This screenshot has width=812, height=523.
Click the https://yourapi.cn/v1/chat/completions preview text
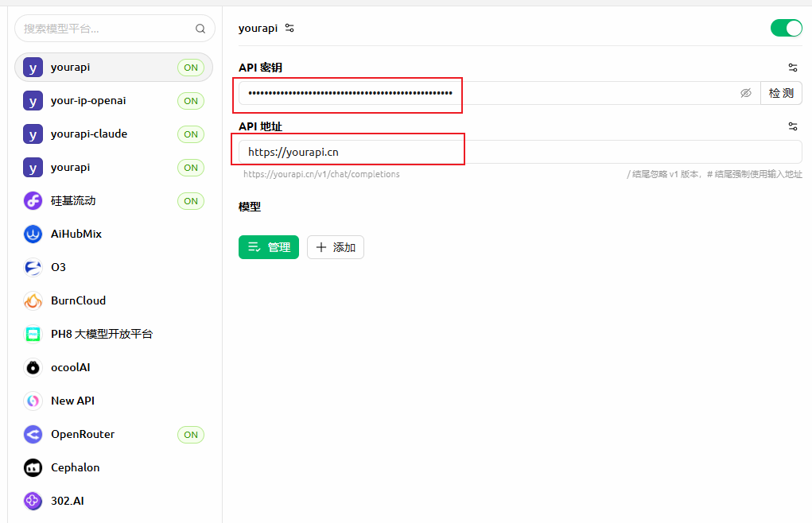click(321, 174)
